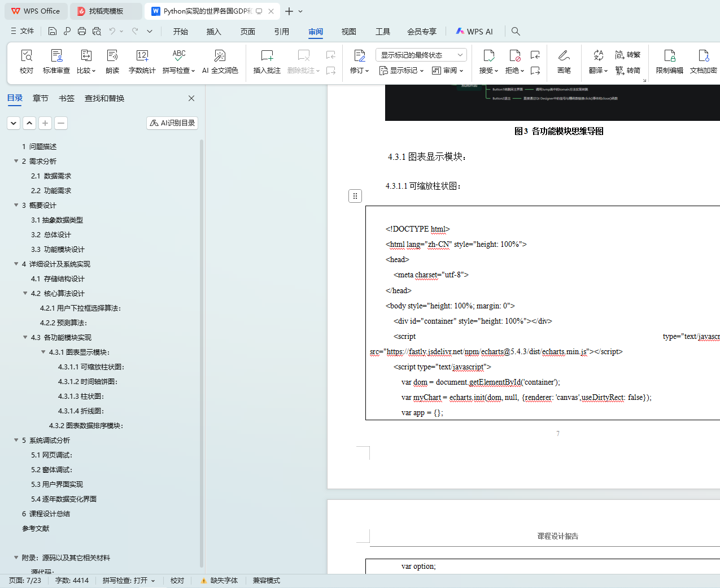This screenshot has width=720, height=588.
Task: Open the 显示标记 dropdown
Action: coord(402,71)
